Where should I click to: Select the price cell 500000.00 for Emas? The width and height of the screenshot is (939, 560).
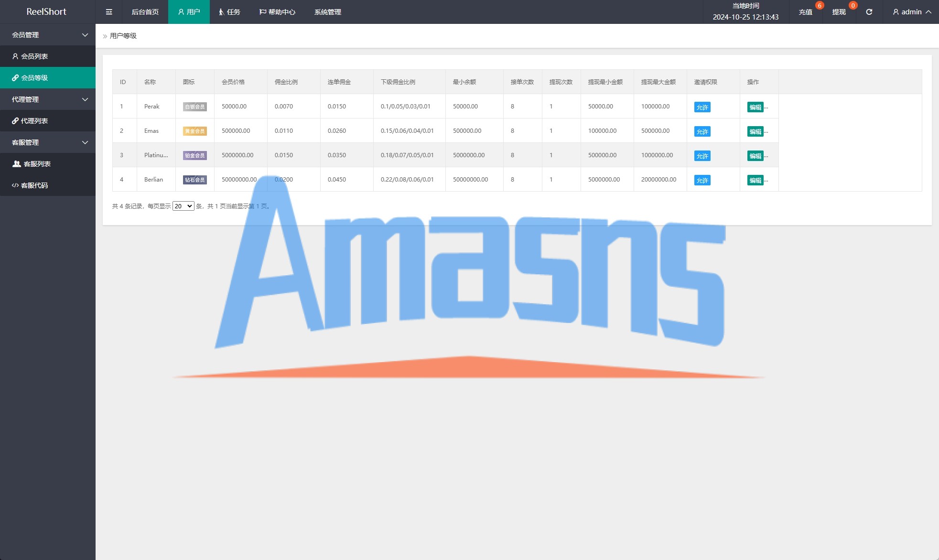coord(241,131)
